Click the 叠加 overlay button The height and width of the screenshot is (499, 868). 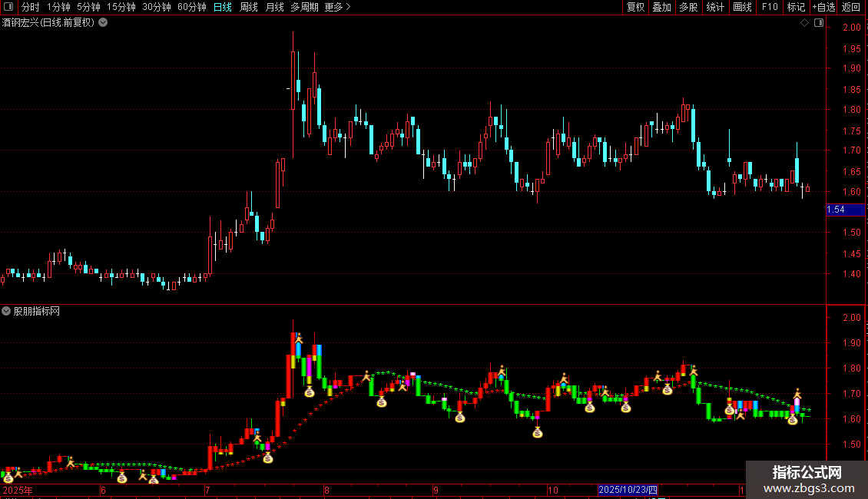(x=661, y=7)
